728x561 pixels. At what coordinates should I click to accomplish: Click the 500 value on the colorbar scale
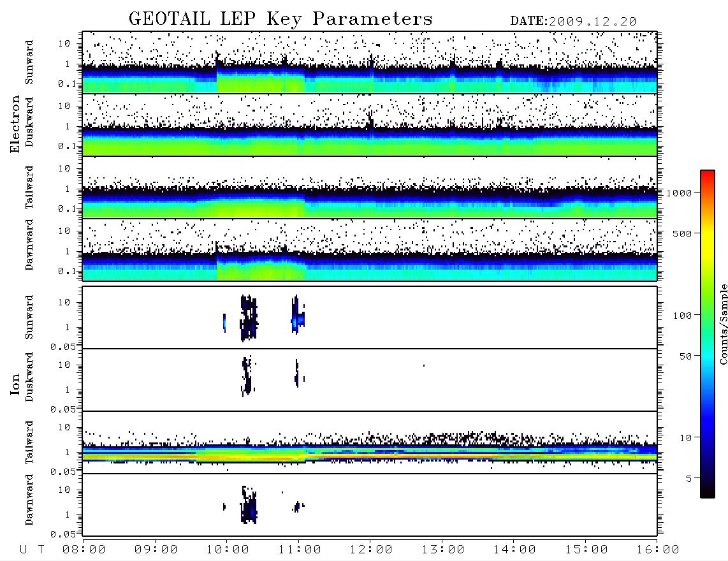pos(682,234)
